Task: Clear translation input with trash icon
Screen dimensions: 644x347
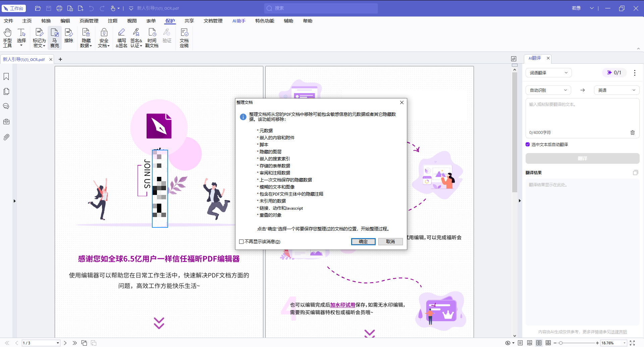Action: coord(633,132)
